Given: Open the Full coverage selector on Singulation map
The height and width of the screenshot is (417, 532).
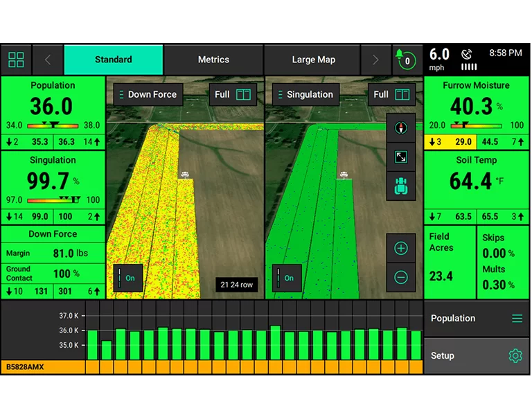Looking at the screenshot, I should [391, 94].
